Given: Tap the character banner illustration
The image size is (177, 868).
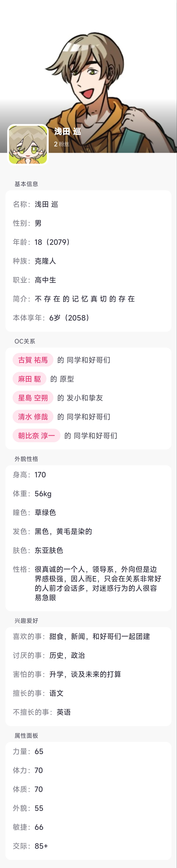Looking at the screenshot, I should coord(89,76).
